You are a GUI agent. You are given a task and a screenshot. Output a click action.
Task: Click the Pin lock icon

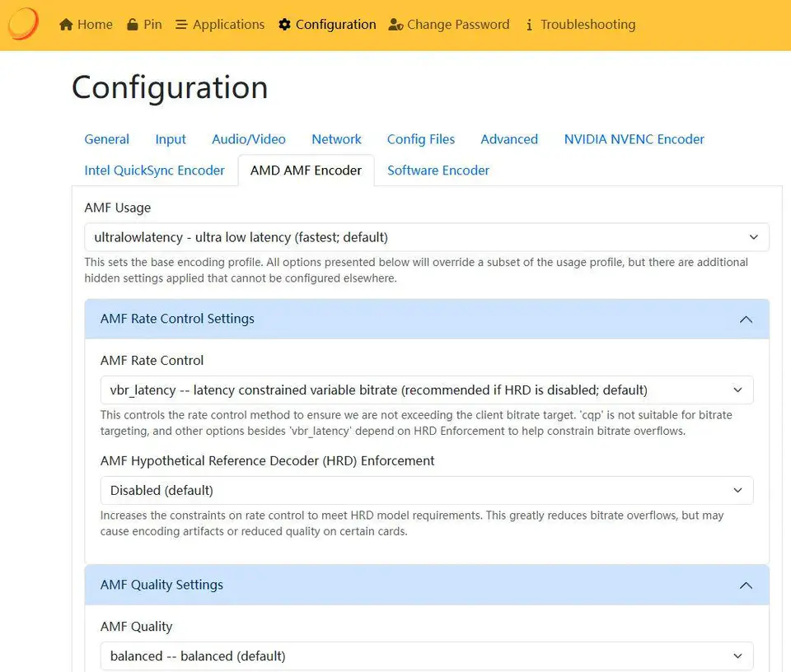click(133, 24)
